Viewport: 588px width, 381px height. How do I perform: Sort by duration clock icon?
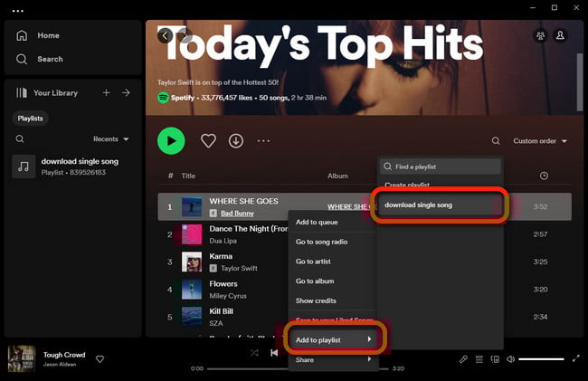544,176
